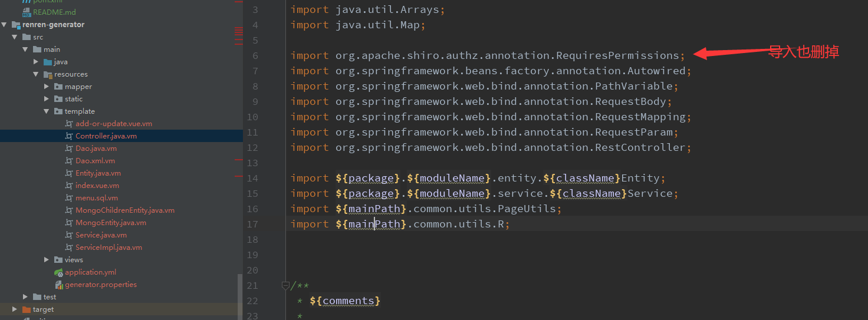Viewport: 868px width, 320px height.
Task: Select Controller.java.vm in the tree
Action: (x=106, y=136)
